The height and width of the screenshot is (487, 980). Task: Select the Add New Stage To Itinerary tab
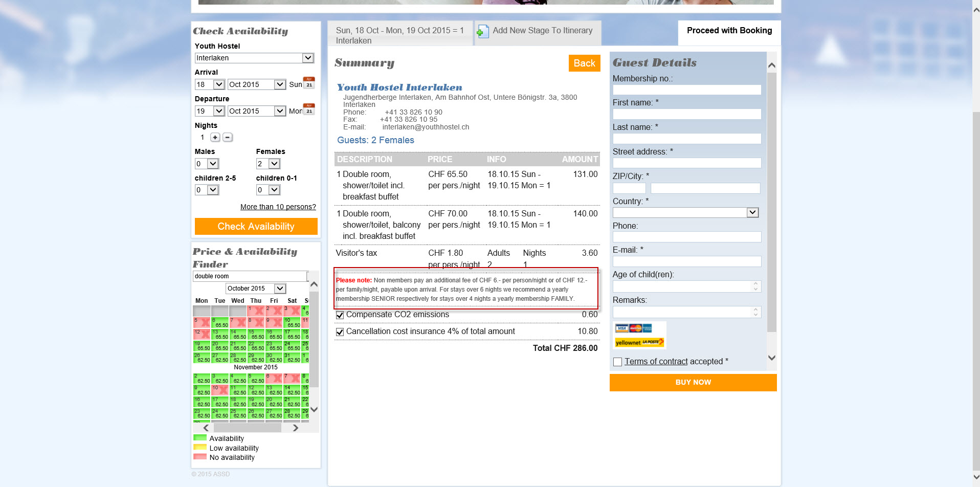(538, 33)
